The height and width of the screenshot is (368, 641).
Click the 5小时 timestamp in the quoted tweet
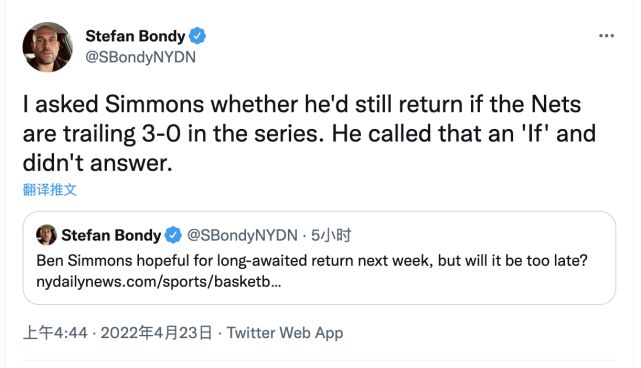[331, 235]
